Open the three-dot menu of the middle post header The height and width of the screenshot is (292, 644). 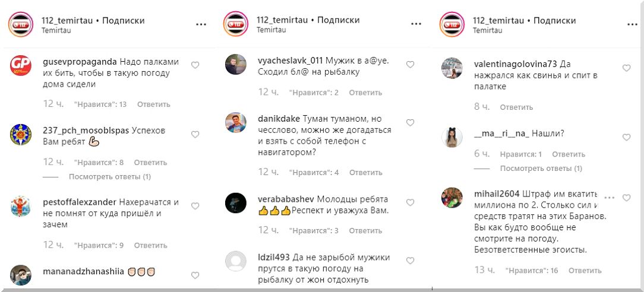point(416,24)
